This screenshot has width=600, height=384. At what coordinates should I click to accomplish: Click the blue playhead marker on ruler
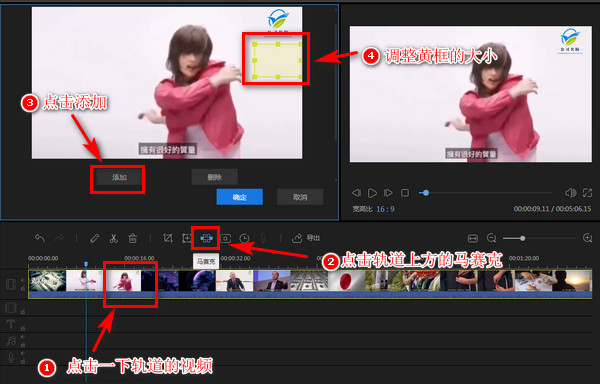(x=86, y=264)
